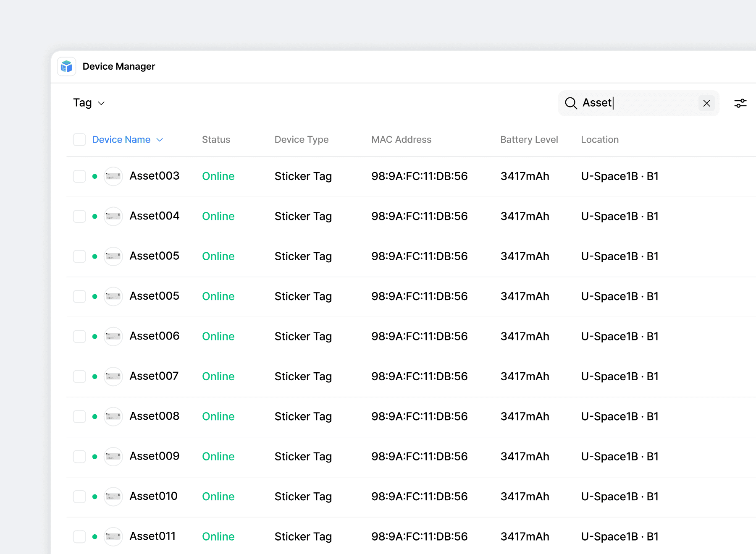
Task: Toggle the select-all checkbox in header
Action: click(79, 140)
